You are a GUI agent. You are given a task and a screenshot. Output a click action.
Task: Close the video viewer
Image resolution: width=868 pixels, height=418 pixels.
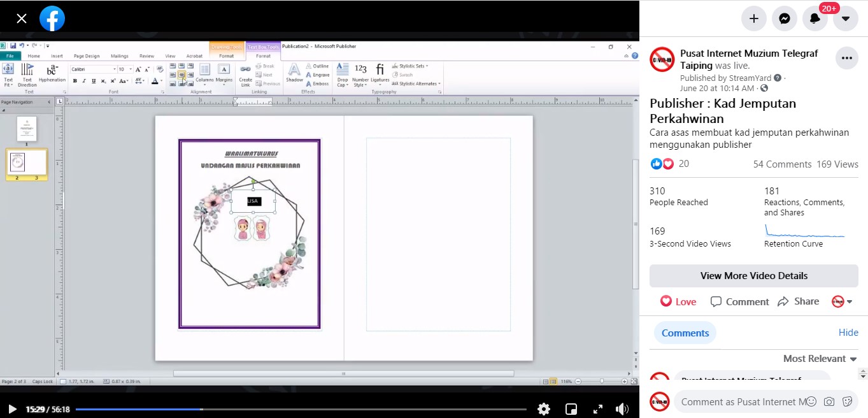pos(22,18)
